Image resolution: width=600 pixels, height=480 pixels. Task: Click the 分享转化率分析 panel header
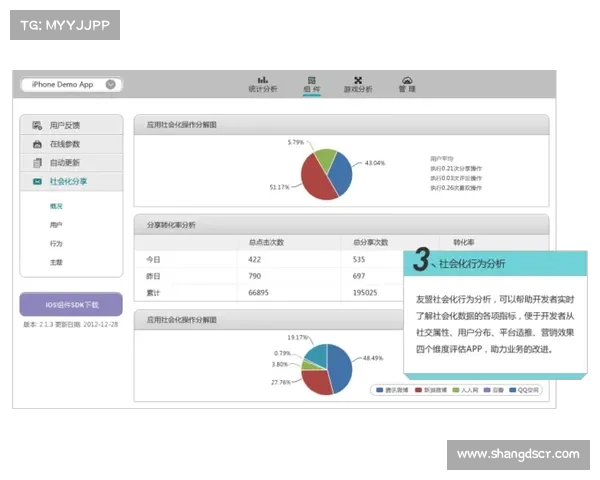pos(341,225)
